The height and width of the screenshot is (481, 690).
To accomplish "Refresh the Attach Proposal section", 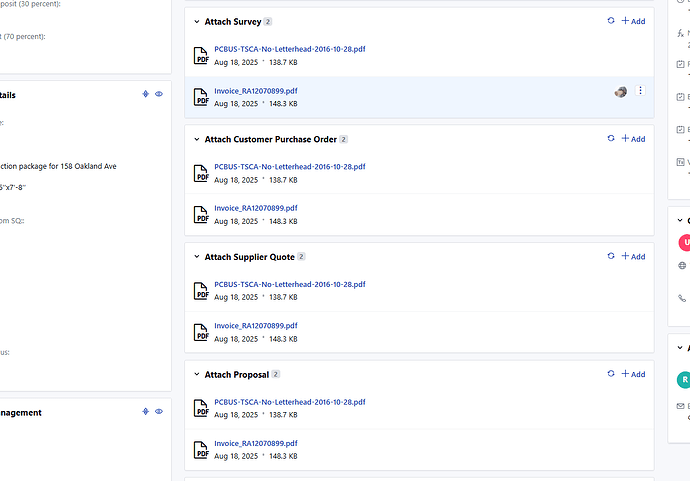I will click(611, 374).
